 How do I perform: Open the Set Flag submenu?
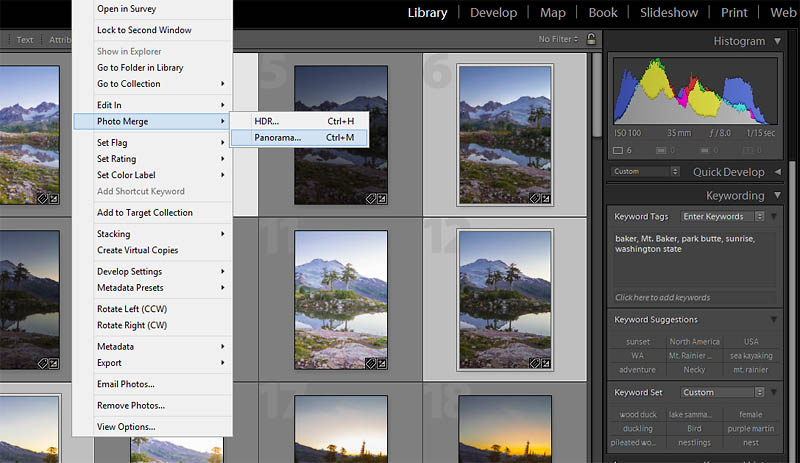(x=153, y=142)
